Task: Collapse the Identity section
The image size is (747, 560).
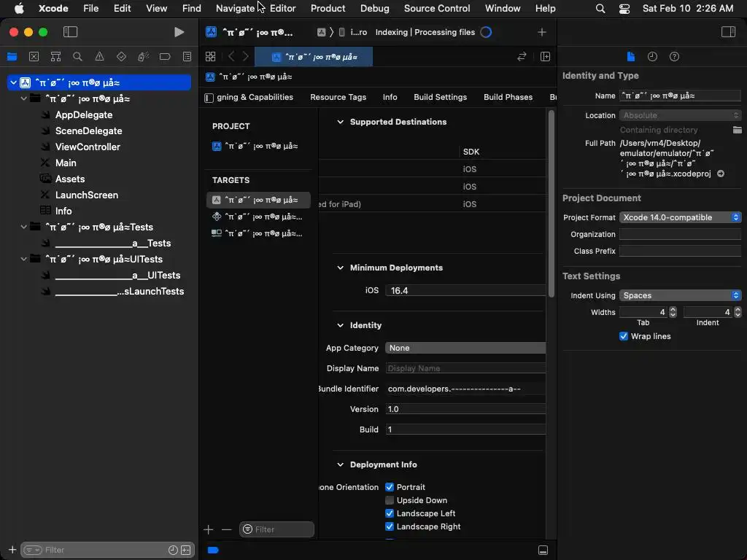Action: pyautogui.click(x=340, y=325)
